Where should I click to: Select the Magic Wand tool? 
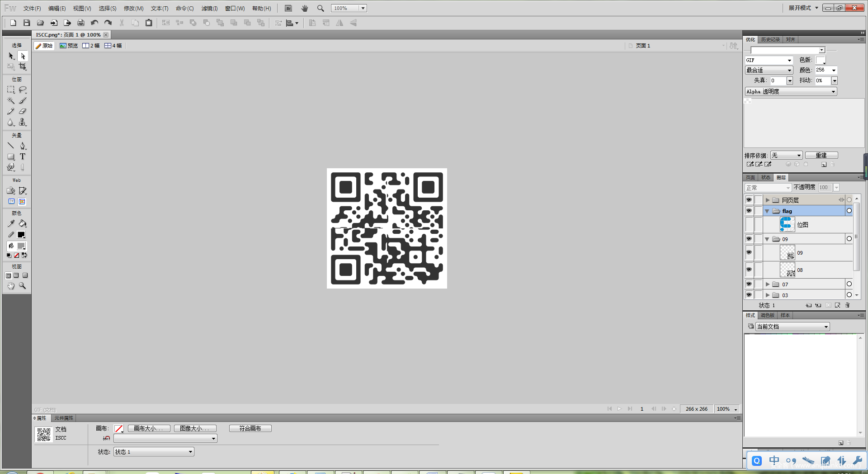point(11,100)
